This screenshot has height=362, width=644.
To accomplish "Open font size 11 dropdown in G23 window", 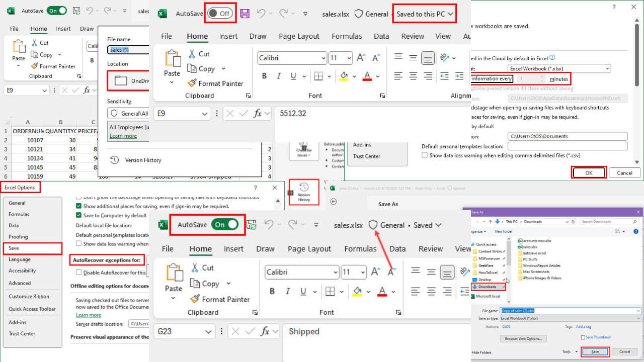I will (362, 272).
